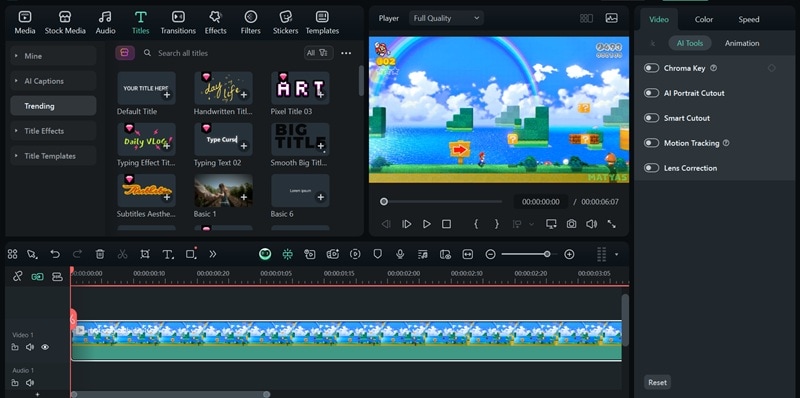Lock the Video 1 track

click(x=15, y=347)
